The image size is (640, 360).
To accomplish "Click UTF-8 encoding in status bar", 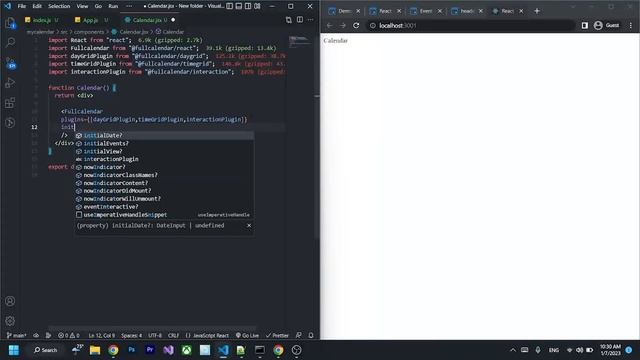I will pos(155,335).
